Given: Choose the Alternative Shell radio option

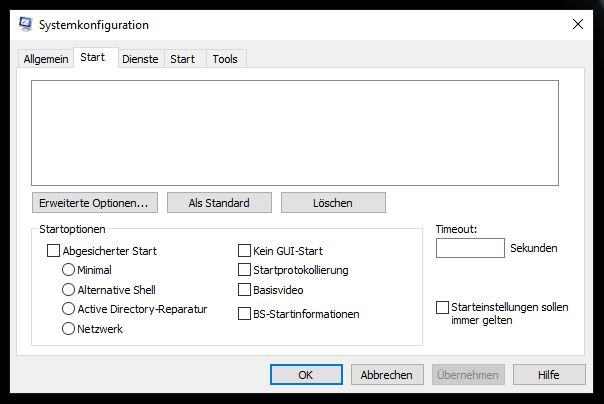Looking at the screenshot, I should [68, 289].
